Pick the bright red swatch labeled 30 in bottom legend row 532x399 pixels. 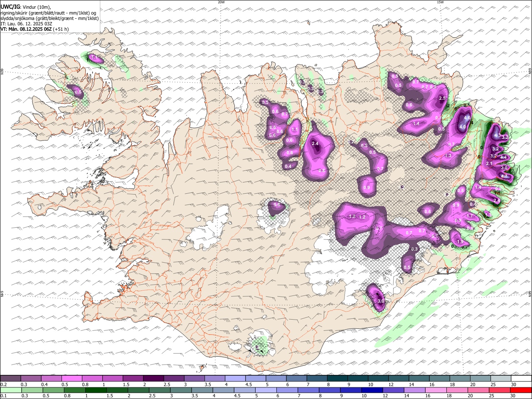click(x=520, y=390)
